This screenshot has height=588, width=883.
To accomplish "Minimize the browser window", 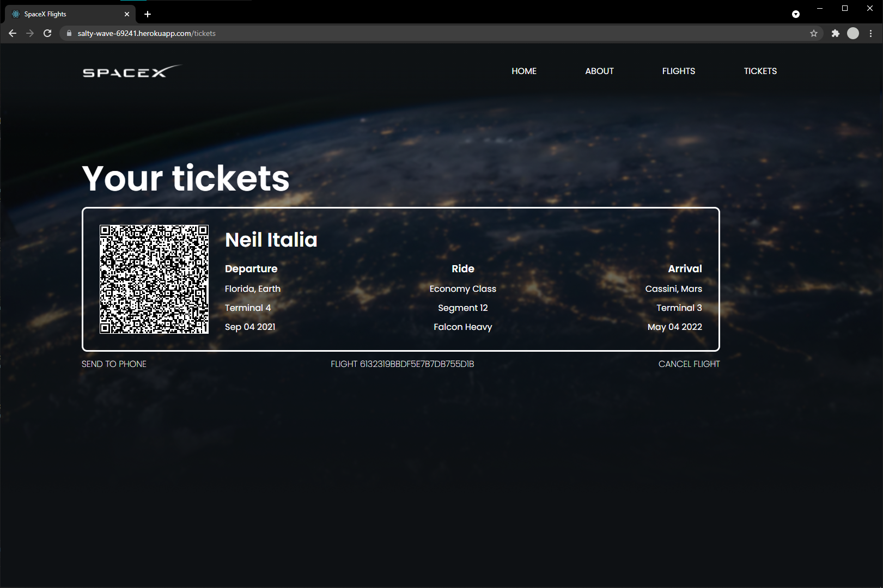I will [x=820, y=8].
